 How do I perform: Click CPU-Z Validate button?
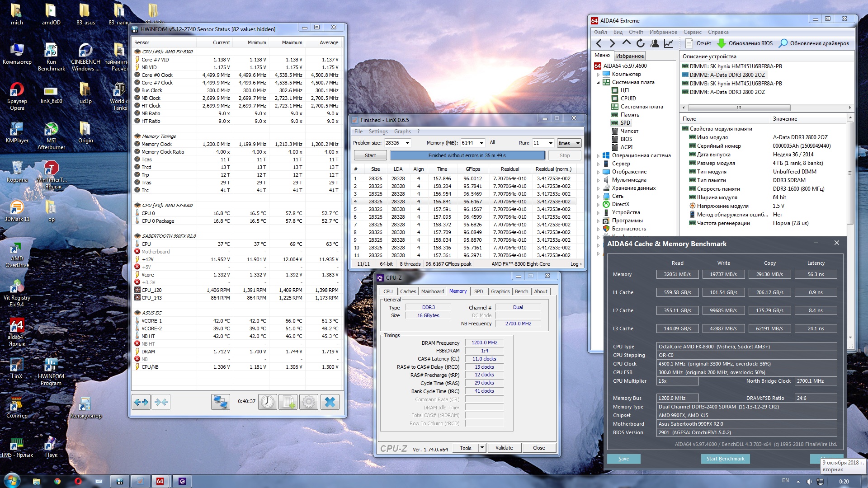pyautogui.click(x=504, y=448)
